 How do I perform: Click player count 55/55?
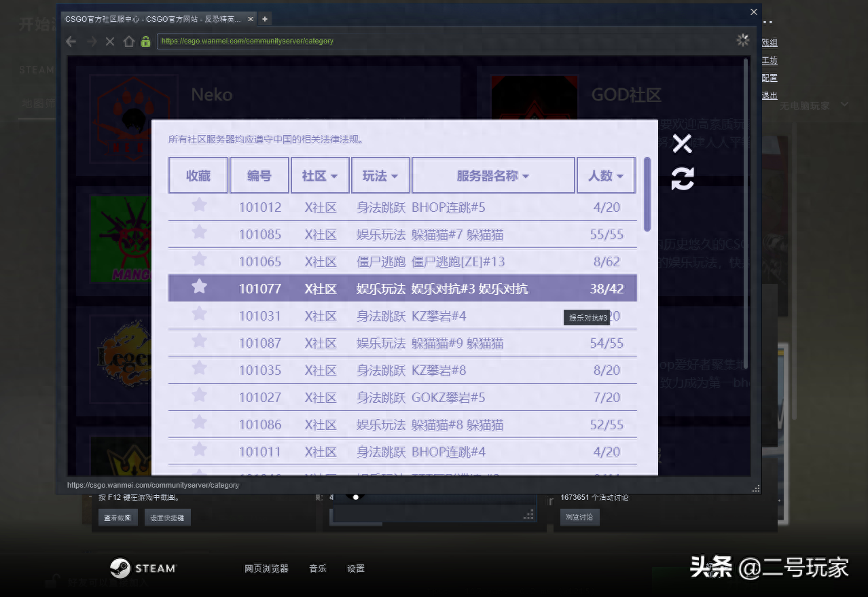pos(607,235)
